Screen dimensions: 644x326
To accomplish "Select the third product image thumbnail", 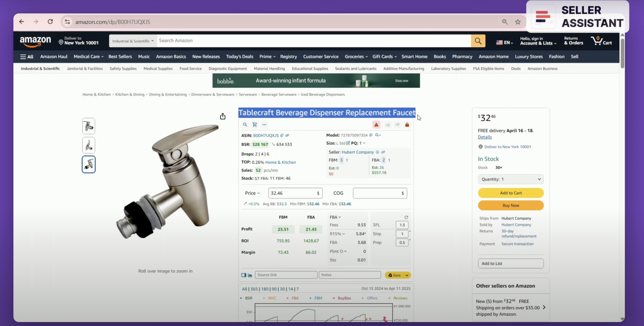I will coord(89,164).
